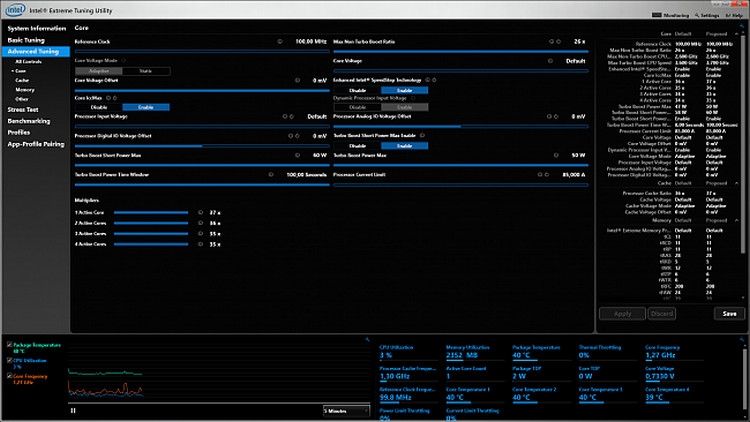
Task: Reset Core IccMax with its circular arrow icon
Action: pyautogui.click(x=115, y=98)
